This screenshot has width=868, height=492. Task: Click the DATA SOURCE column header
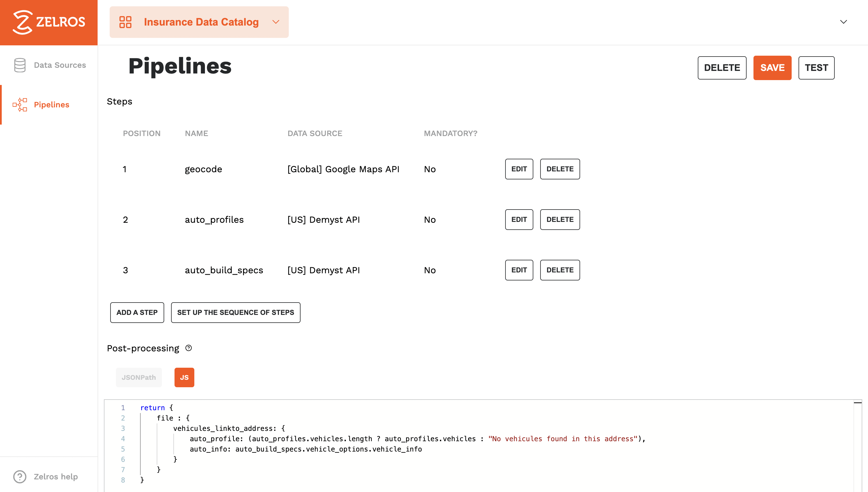315,133
